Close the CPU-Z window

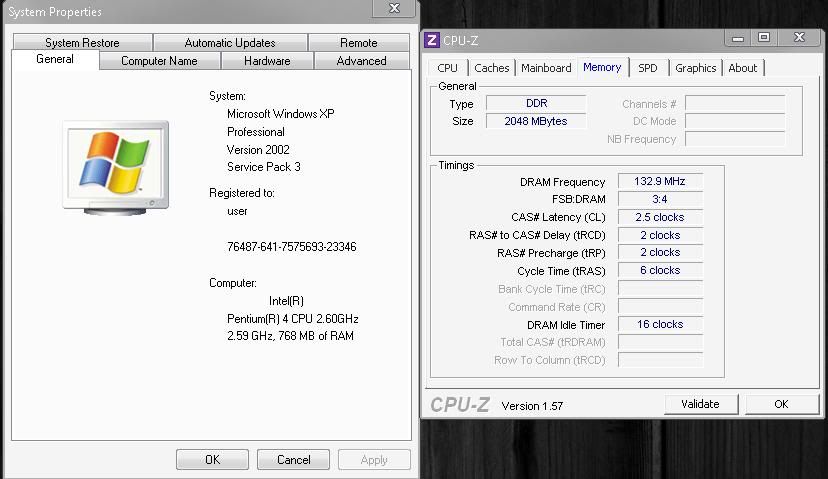(799, 37)
